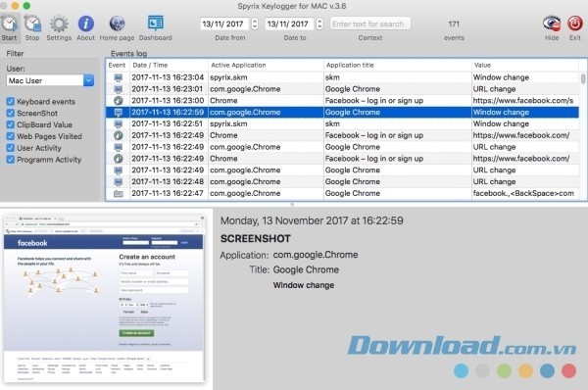
Task: Click event icon for 16:23:04 row
Action: [x=119, y=77]
